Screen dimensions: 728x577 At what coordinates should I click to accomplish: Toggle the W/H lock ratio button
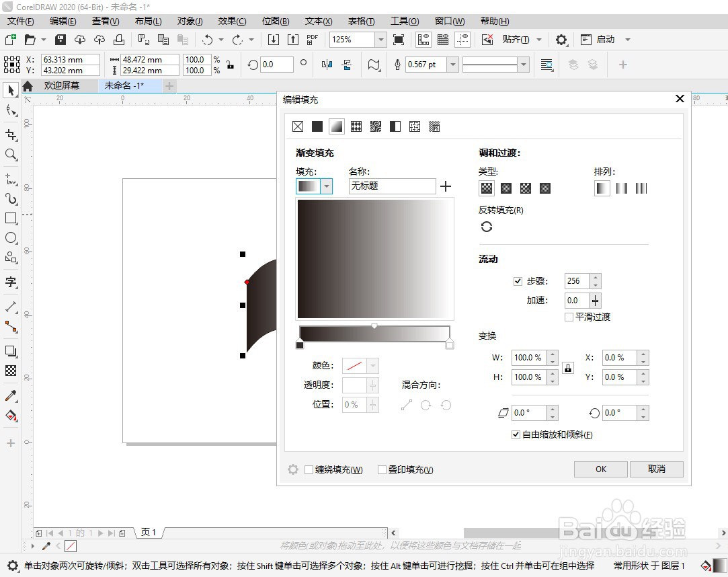(567, 368)
